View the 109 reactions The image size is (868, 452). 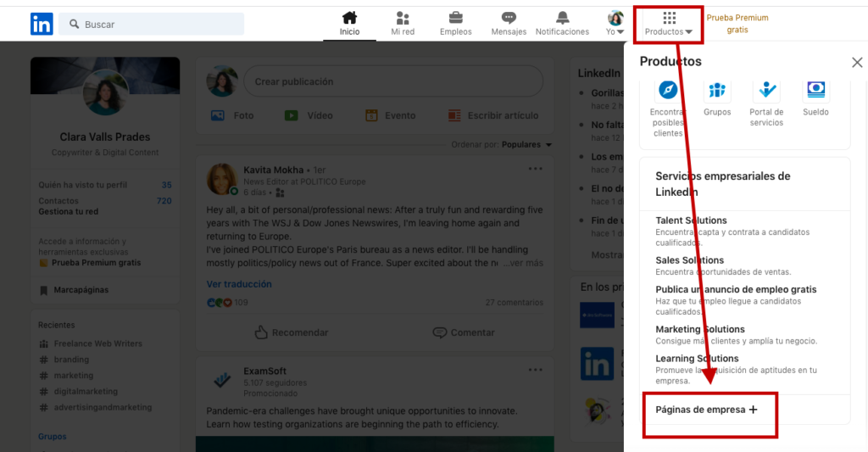point(227,303)
